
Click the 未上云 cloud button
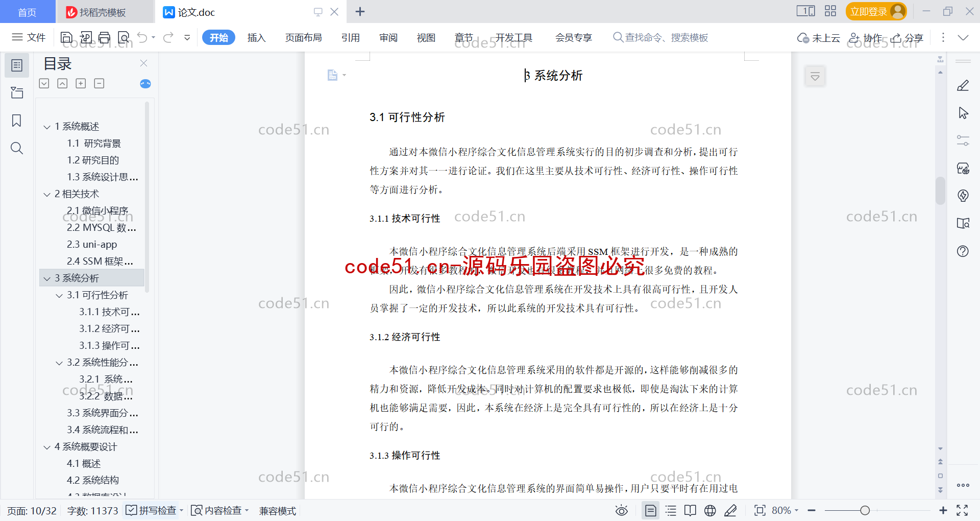pos(819,37)
